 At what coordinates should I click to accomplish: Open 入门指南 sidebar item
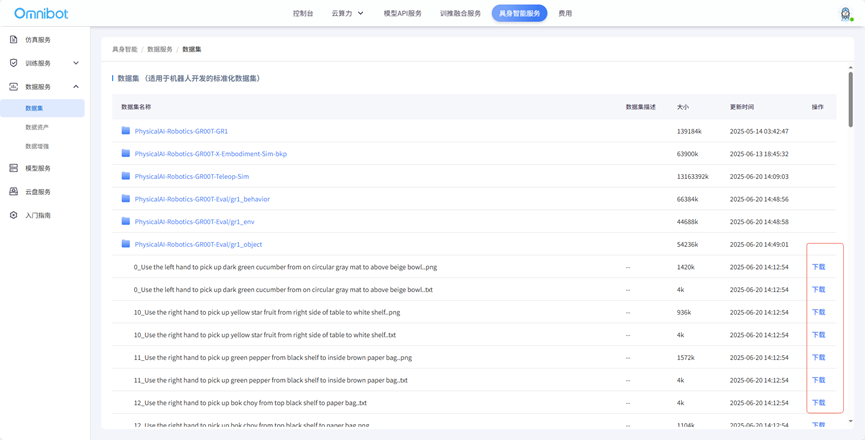[x=38, y=216]
